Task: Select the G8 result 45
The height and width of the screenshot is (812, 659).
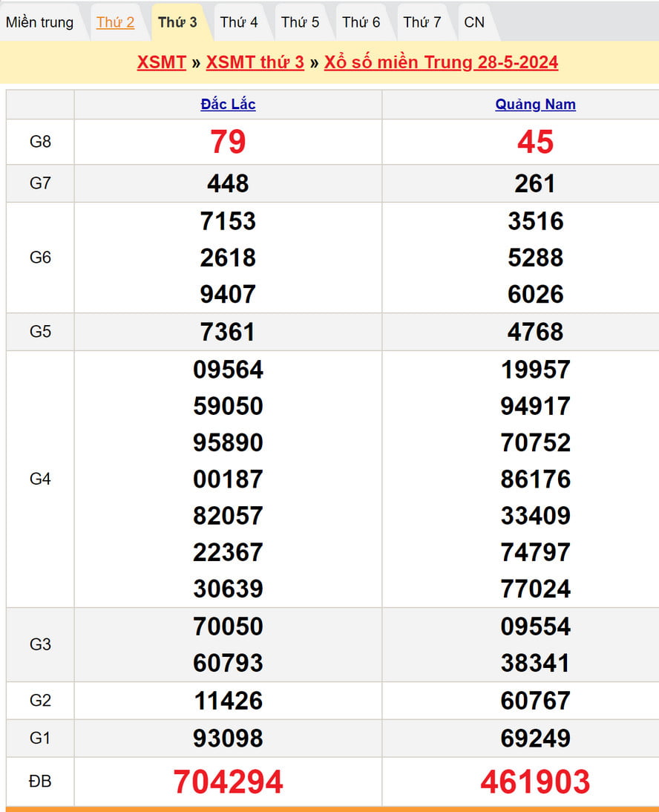Action: [x=535, y=142]
